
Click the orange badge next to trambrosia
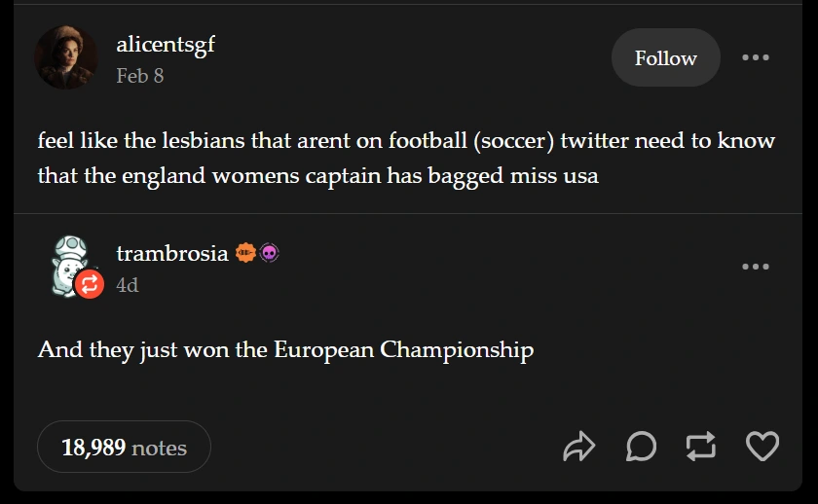click(245, 254)
